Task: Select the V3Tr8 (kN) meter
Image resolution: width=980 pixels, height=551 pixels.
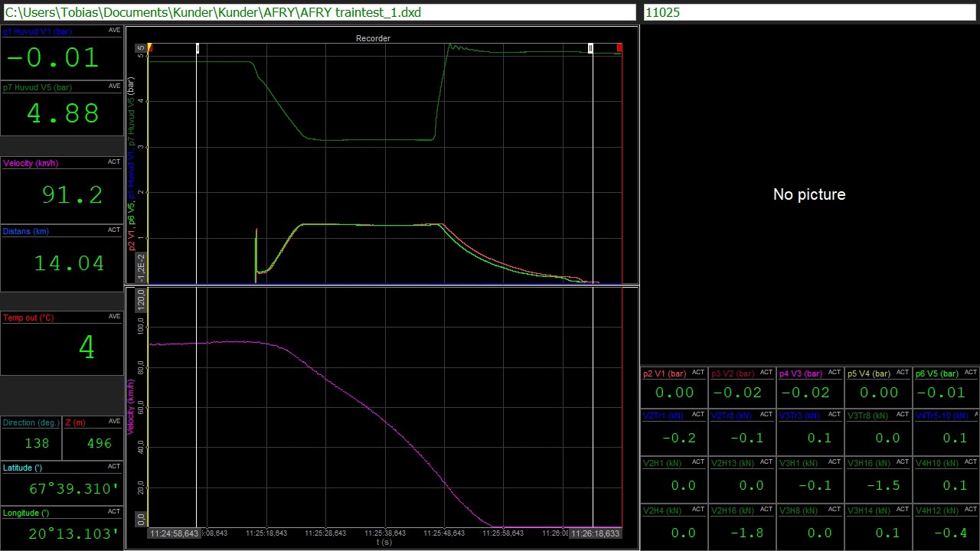Action: point(878,432)
